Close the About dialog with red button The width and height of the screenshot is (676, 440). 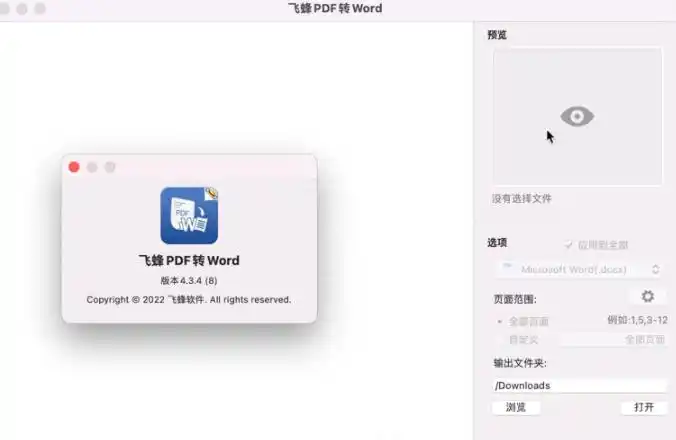point(74,167)
